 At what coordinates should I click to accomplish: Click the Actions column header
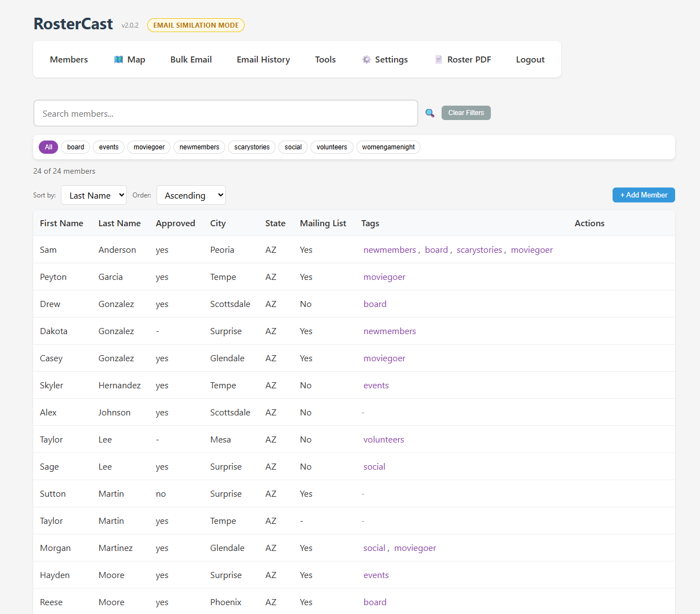click(589, 223)
